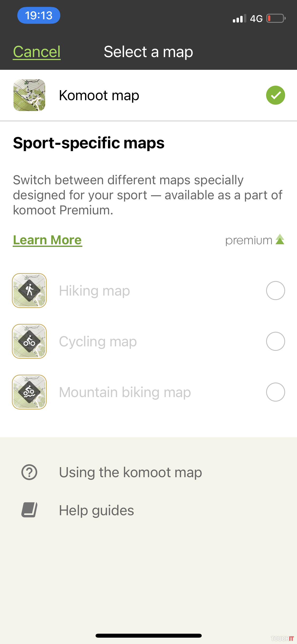This screenshot has width=297, height=644.
Task: Choose the Komoot map label
Action: coord(99,95)
